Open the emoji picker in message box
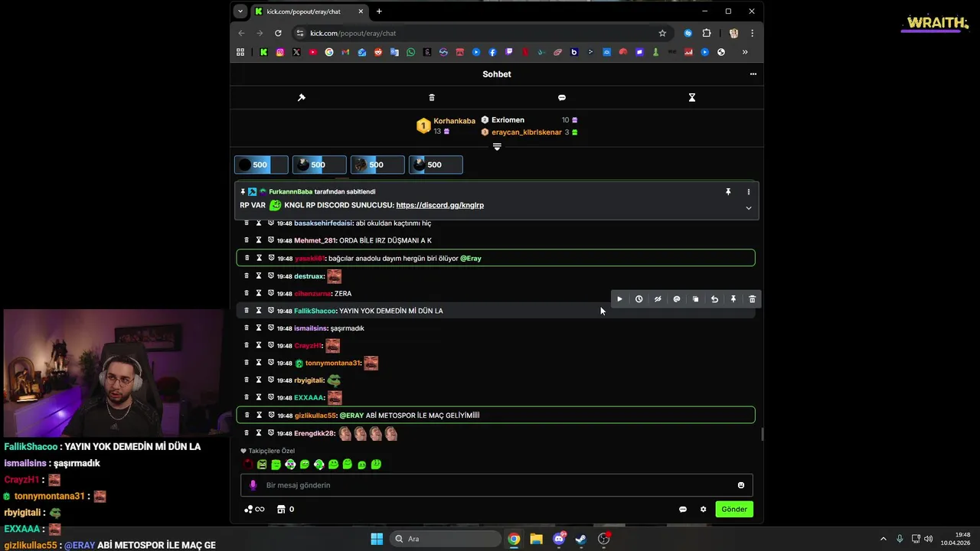The height and width of the screenshot is (551, 980). coord(741,485)
